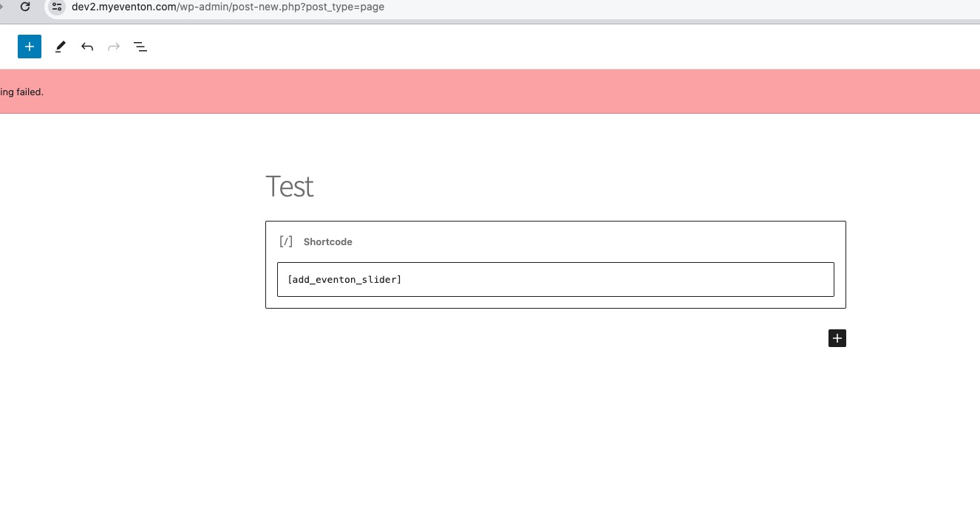This screenshot has width=980, height=525.
Task: Undo the last change
Action: 87,47
